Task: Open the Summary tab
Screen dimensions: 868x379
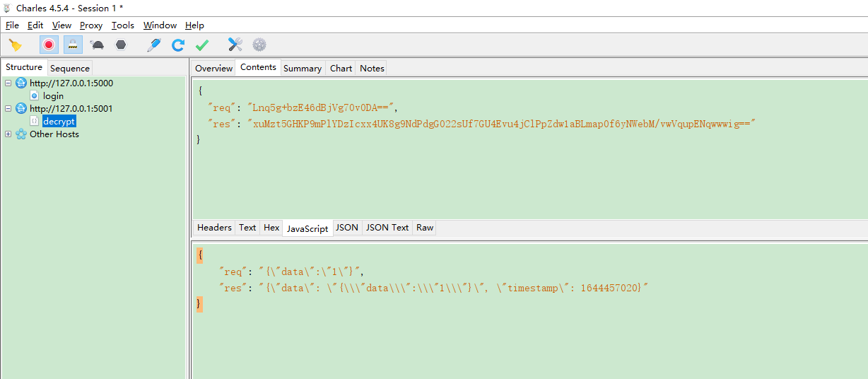Action: 303,69
